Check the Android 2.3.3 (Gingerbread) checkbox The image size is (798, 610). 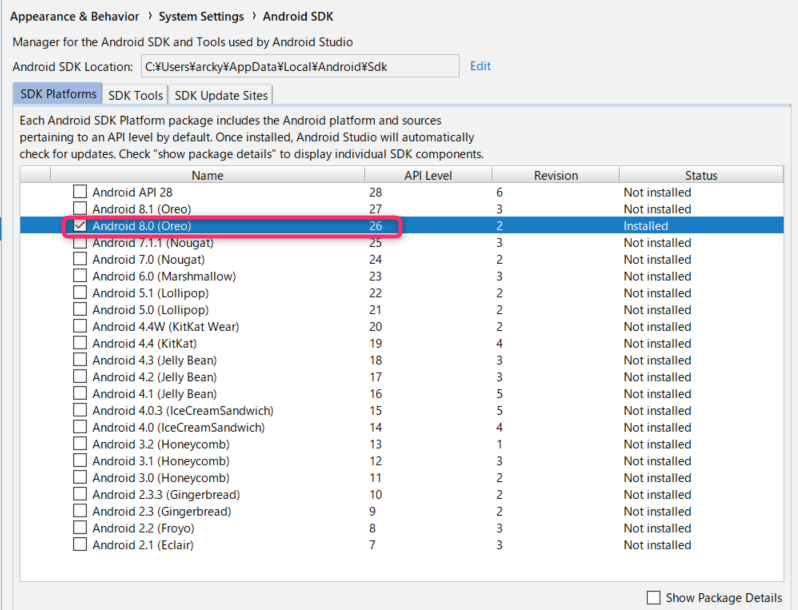tap(80, 494)
